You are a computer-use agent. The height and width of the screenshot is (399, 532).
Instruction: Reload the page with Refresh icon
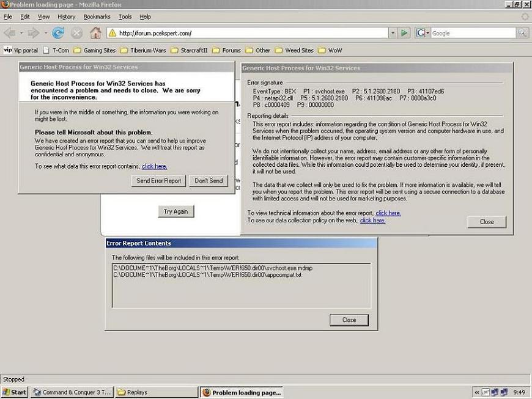point(58,33)
